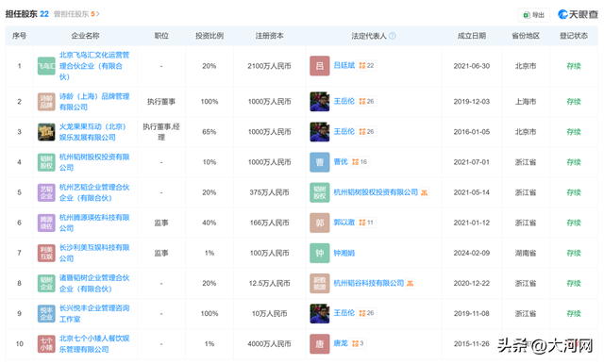Click 王岳伦 photo avatar in row 9
The height and width of the screenshot is (364, 604).
[320, 314]
